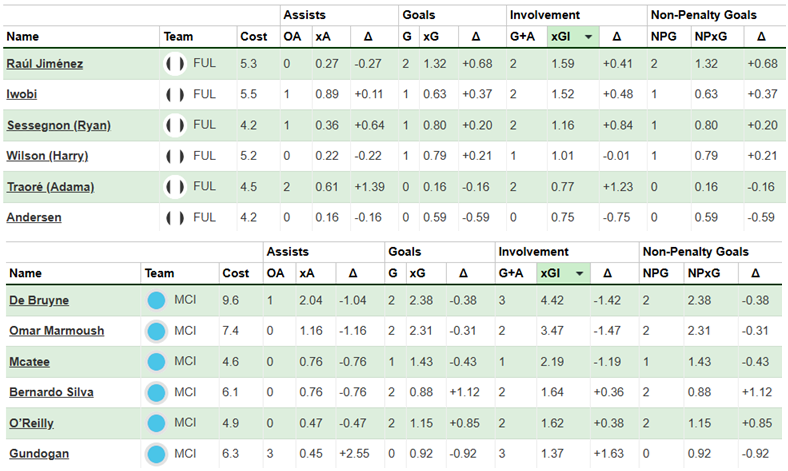Select the Mcatee player name link
The width and height of the screenshot is (788, 471).
(x=30, y=362)
